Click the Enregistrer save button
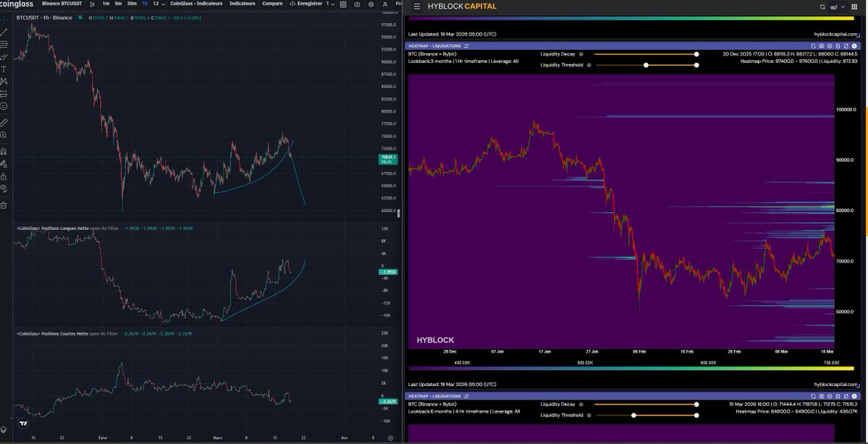The height and width of the screenshot is (444, 868). click(x=310, y=4)
